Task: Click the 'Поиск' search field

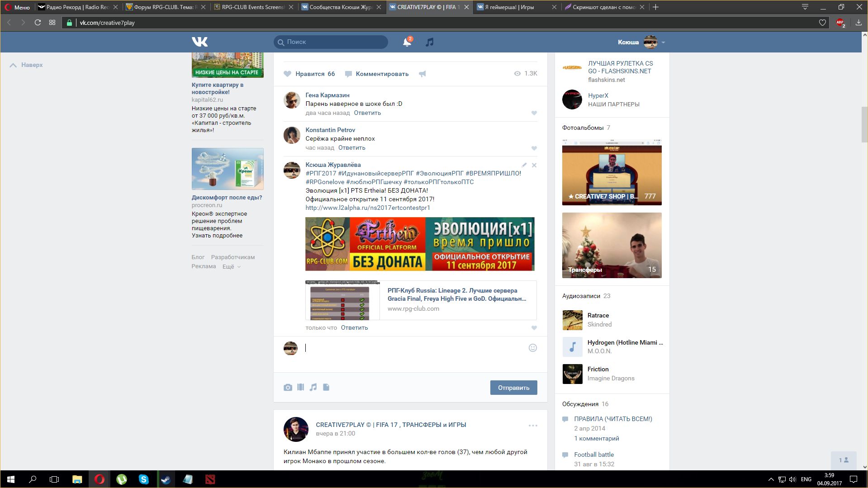Action: (331, 42)
